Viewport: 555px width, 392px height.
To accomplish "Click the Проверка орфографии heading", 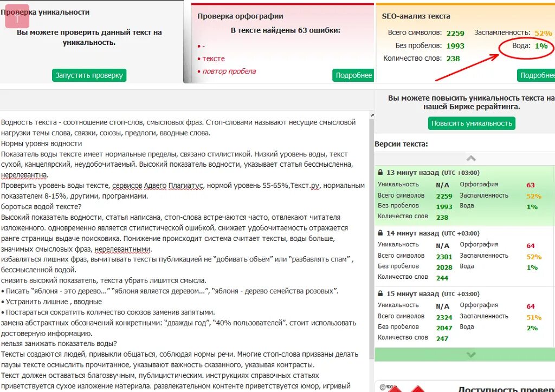I will coord(240,16).
